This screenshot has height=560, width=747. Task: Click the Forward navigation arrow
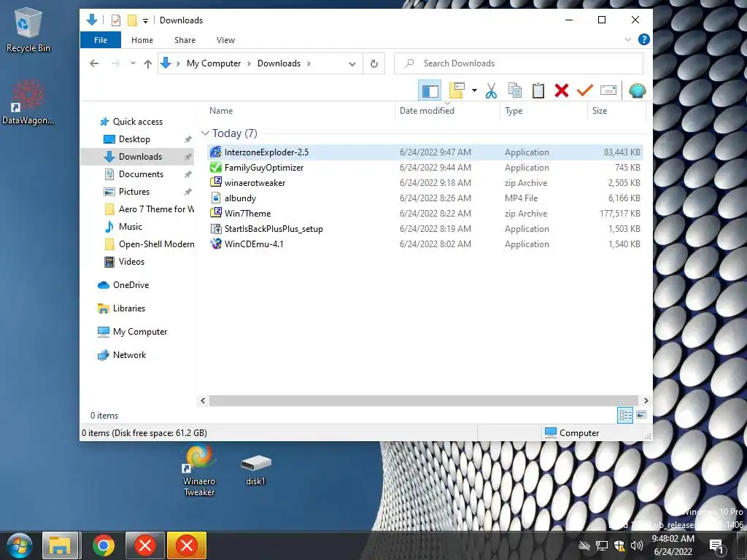(x=116, y=63)
